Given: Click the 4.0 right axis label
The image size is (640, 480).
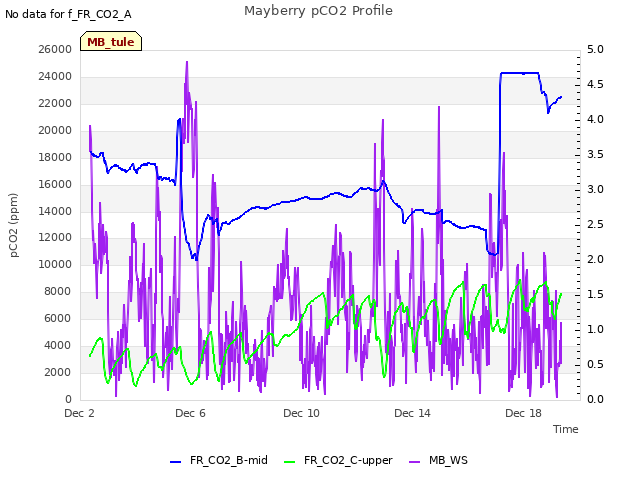Looking at the screenshot, I should point(595,119).
